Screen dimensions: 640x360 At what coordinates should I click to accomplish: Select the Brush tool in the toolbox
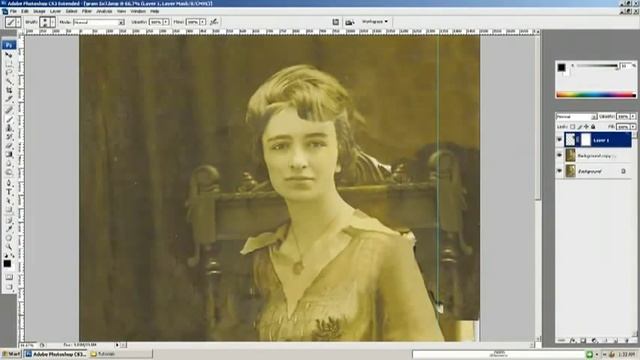(x=9, y=119)
